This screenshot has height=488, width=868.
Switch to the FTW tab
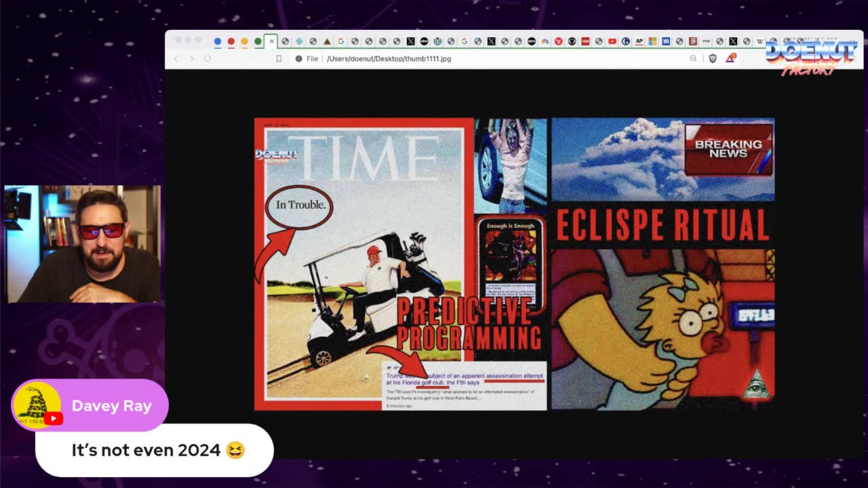pos(706,41)
